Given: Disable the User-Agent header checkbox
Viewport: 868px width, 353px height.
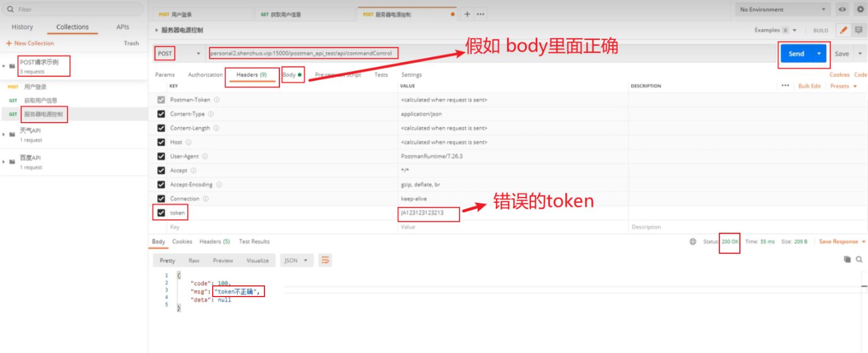Looking at the screenshot, I should (x=161, y=156).
